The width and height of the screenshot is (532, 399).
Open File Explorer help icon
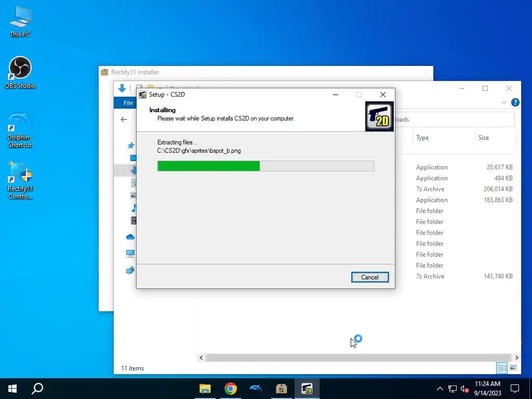tap(515, 102)
